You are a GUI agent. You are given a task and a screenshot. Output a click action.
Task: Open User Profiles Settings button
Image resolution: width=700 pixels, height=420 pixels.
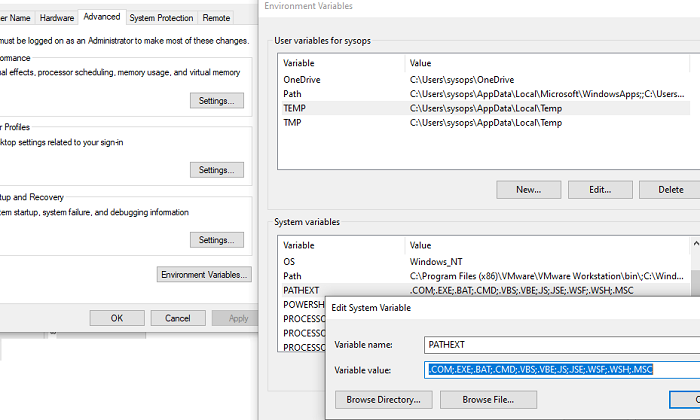[x=217, y=170]
